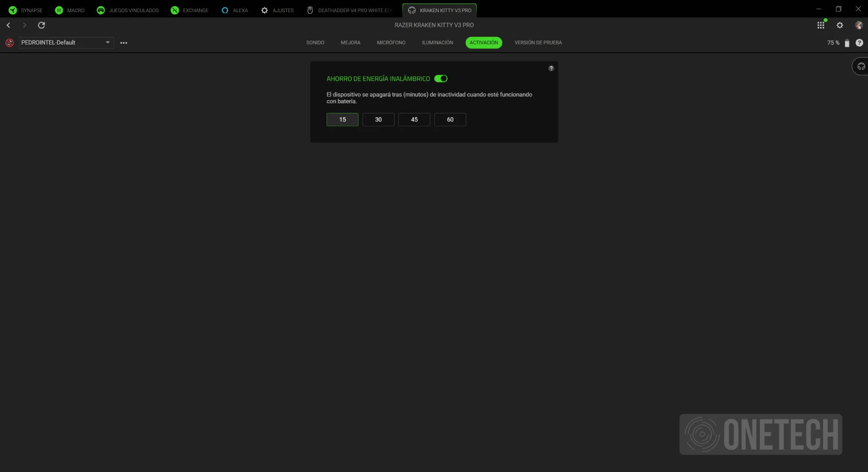
Task: Minimize the Synapse window
Action: pos(818,9)
